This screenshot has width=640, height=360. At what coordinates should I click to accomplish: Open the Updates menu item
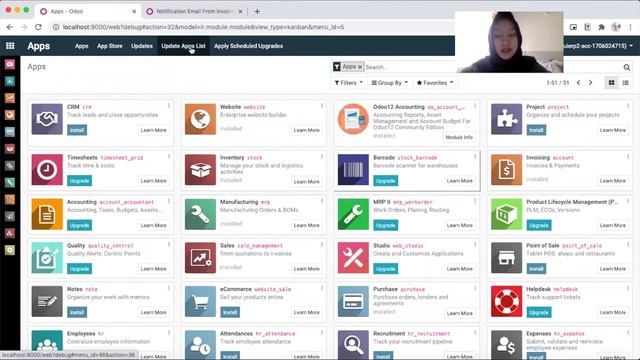point(142,46)
